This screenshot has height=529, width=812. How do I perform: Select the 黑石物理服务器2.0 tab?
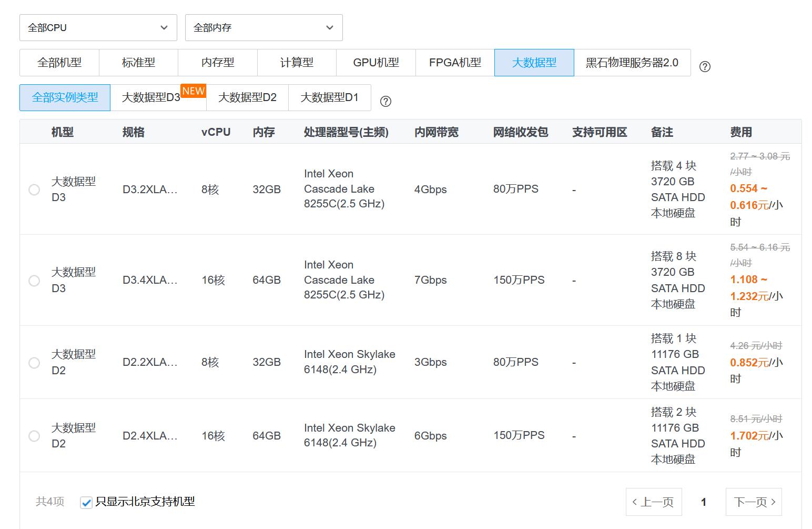tap(632, 63)
